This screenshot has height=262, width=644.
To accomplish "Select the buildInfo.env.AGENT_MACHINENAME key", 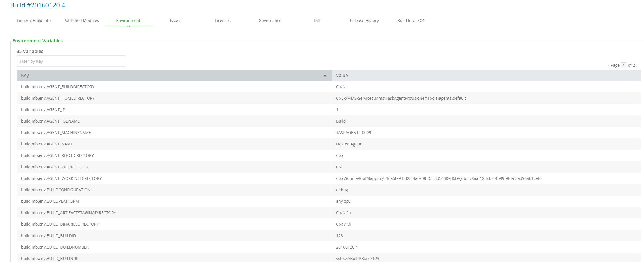I will 56,133.
